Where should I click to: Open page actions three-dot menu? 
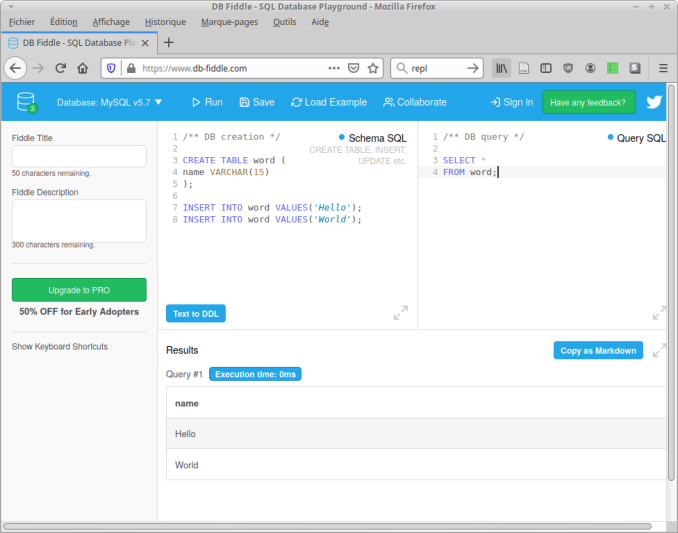(x=334, y=68)
